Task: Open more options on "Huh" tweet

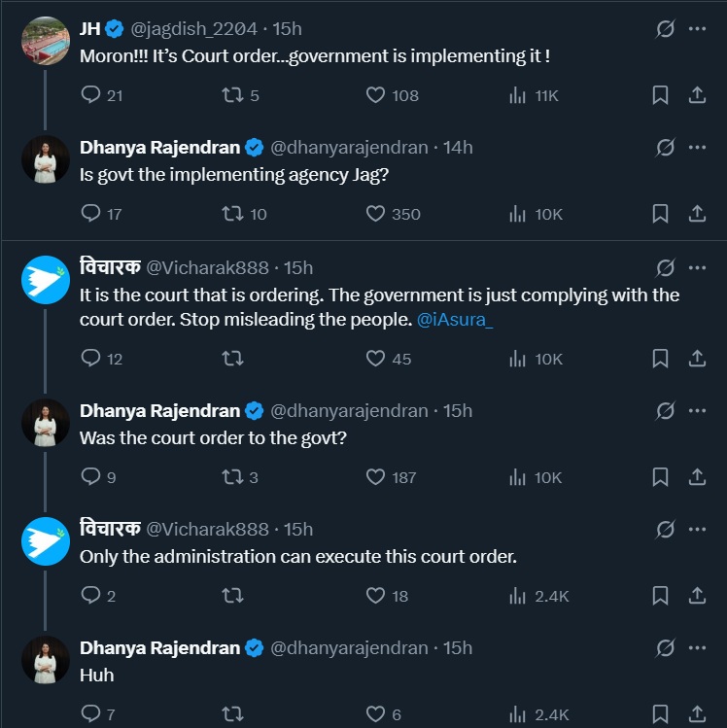Action: (697, 647)
